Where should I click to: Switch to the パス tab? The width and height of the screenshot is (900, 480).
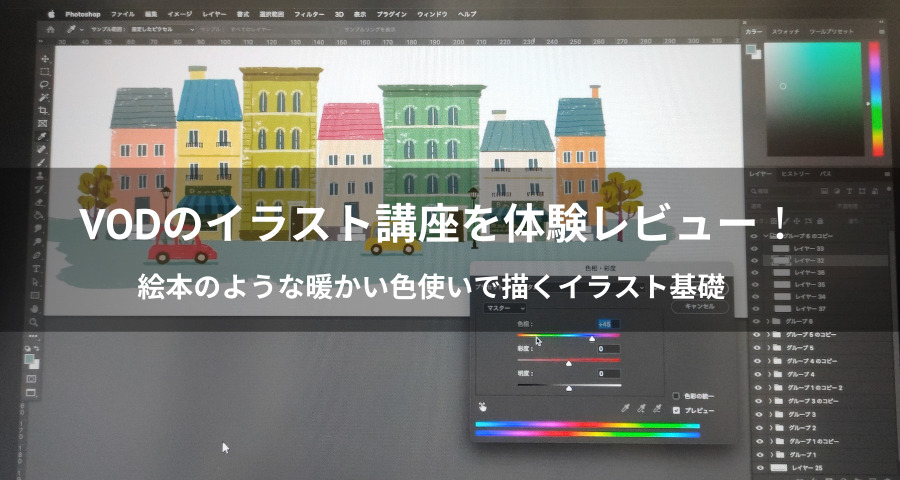[825, 174]
